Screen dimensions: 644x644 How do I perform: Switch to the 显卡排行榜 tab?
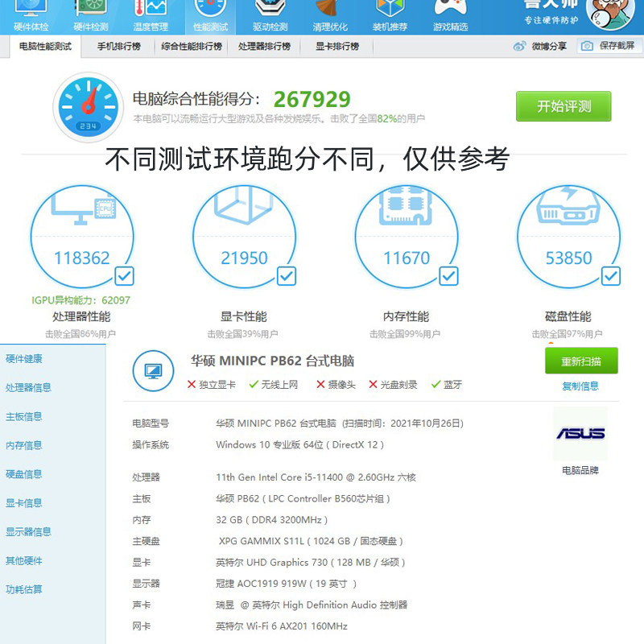click(337, 46)
